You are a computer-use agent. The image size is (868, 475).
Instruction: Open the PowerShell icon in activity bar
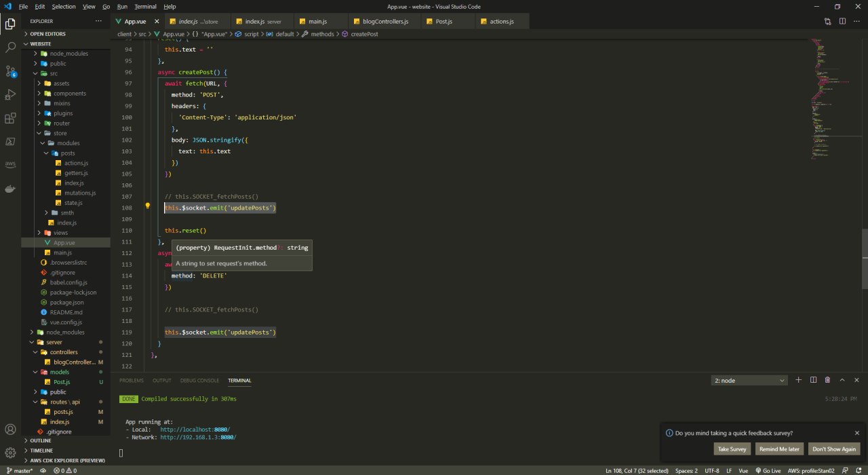coord(10,142)
